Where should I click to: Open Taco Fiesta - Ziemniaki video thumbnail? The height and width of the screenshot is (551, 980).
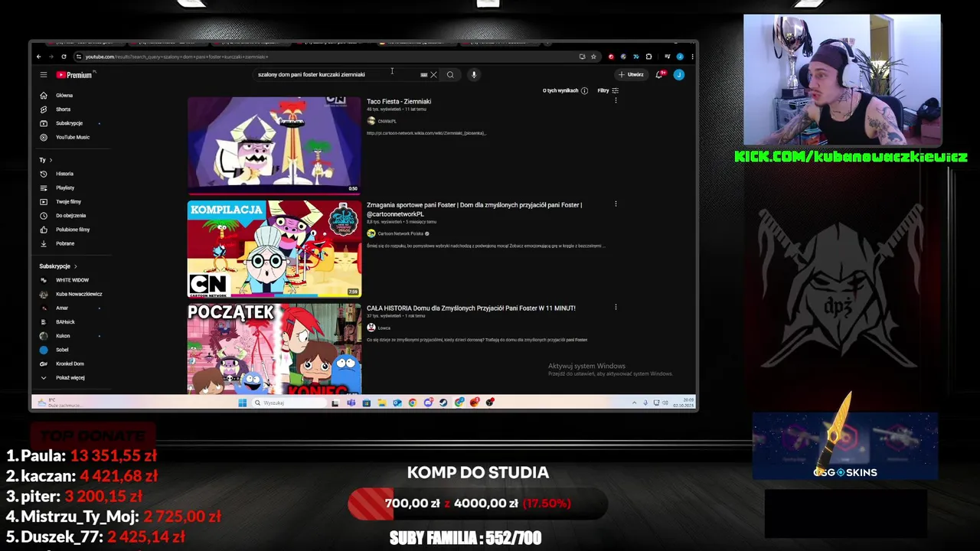pos(274,145)
